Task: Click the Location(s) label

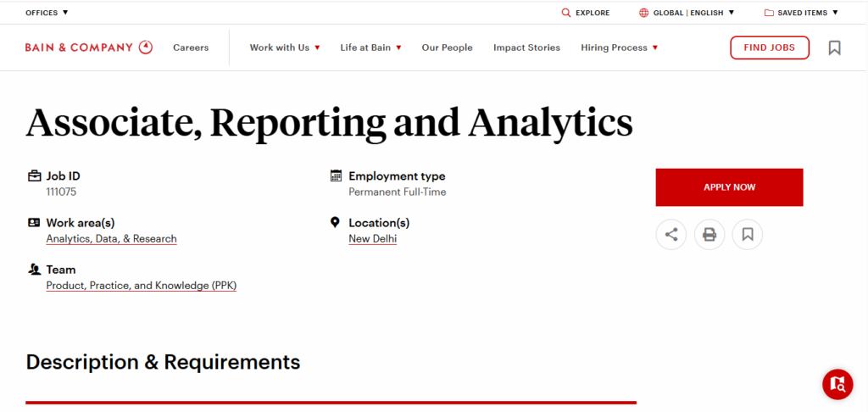Action: point(379,223)
